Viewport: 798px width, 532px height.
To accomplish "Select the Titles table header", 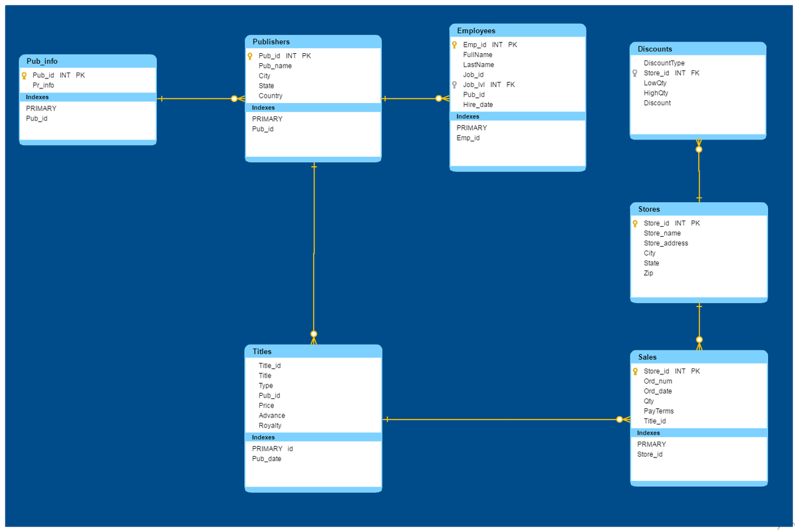I will [x=313, y=351].
